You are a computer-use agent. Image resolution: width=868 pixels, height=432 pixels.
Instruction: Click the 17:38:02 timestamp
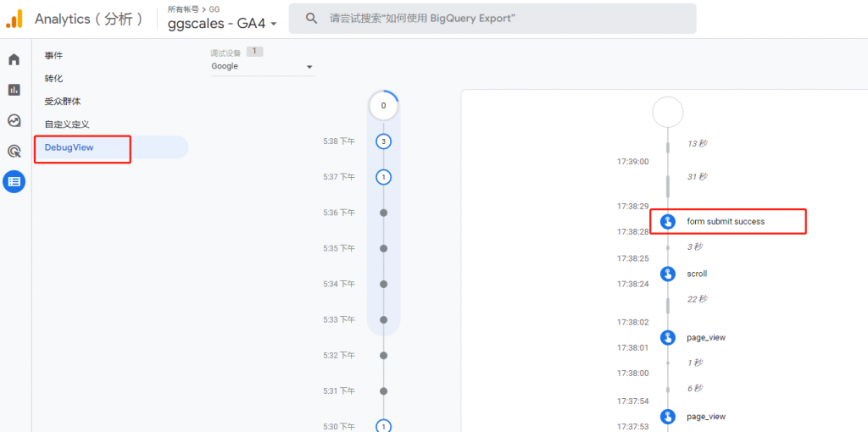632,322
